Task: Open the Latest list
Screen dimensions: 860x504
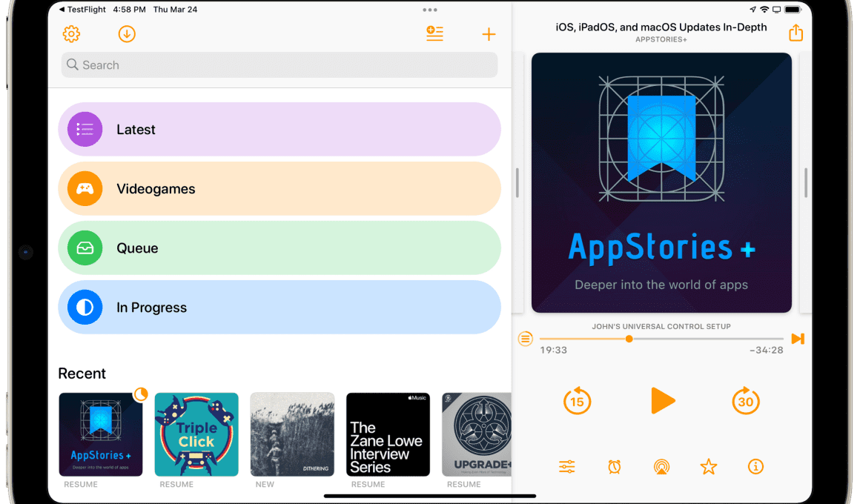Action: pos(279,130)
